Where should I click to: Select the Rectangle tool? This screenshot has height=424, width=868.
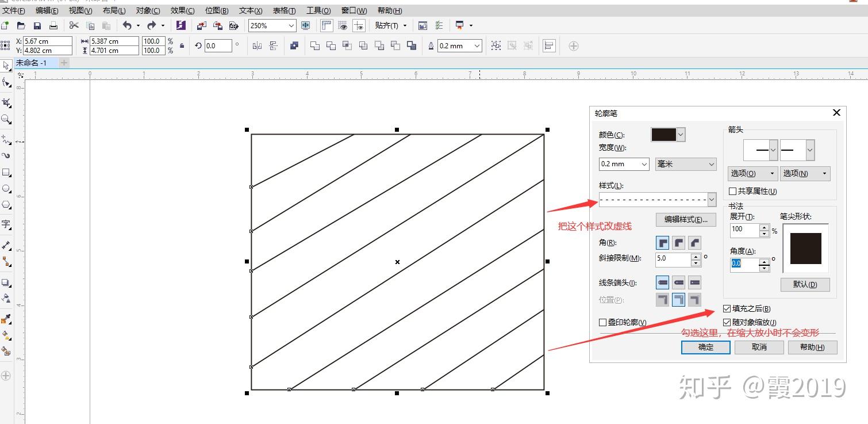(x=6, y=172)
